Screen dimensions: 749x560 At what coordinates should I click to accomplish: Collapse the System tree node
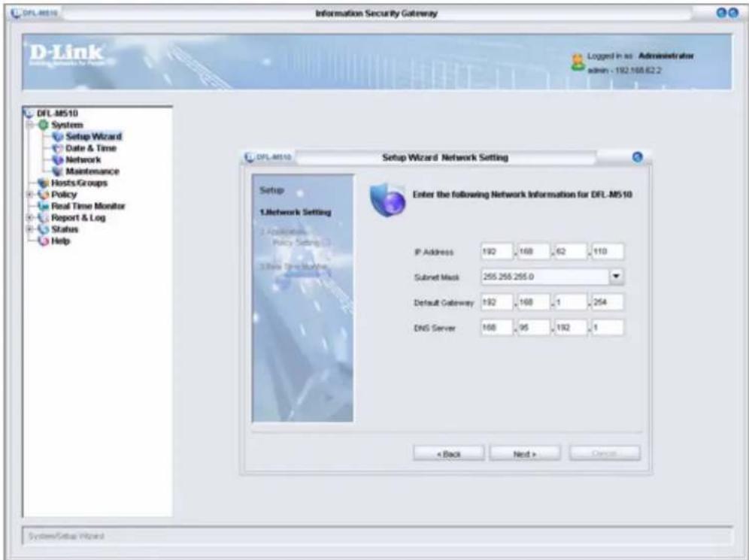pyautogui.click(x=31, y=125)
